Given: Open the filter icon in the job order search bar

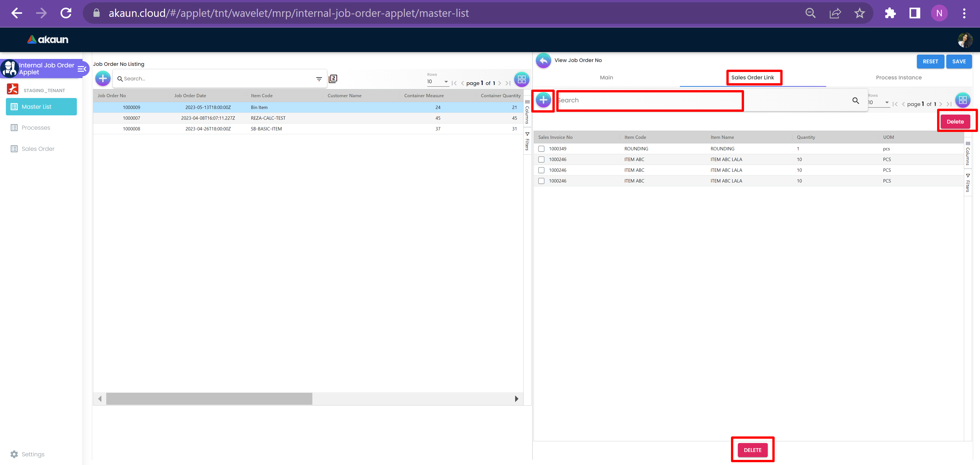Looking at the screenshot, I should [x=319, y=79].
